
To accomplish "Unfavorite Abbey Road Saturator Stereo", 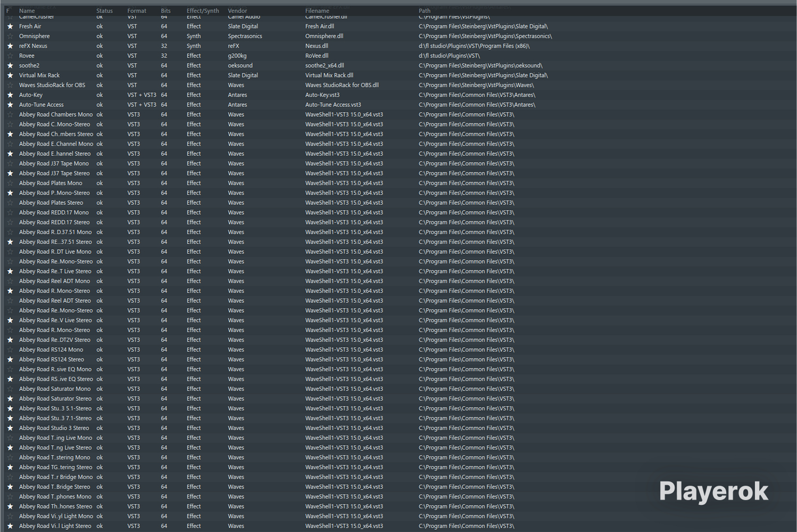I will coord(10,398).
